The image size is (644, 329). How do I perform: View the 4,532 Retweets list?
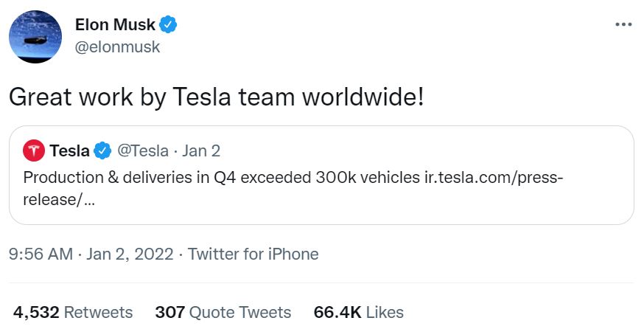(x=73, y=312)
